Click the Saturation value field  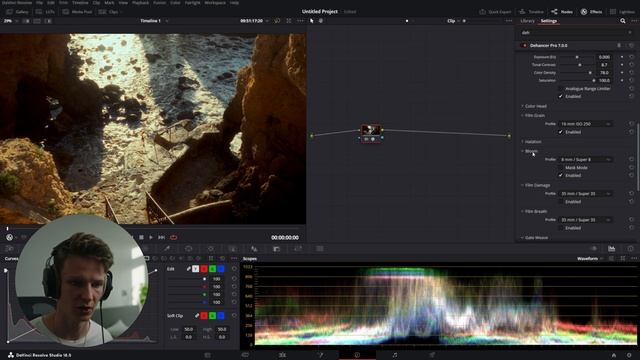(604, 80)
